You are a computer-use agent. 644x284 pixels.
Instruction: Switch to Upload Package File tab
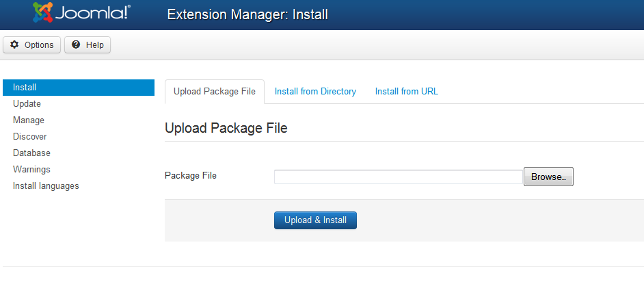click(215, 92)
